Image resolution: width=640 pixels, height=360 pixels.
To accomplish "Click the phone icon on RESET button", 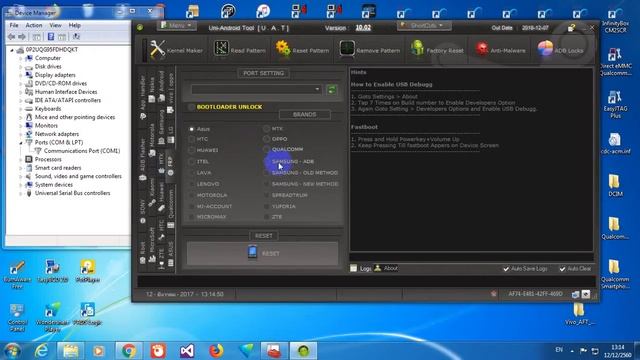I will coord(252,252).
